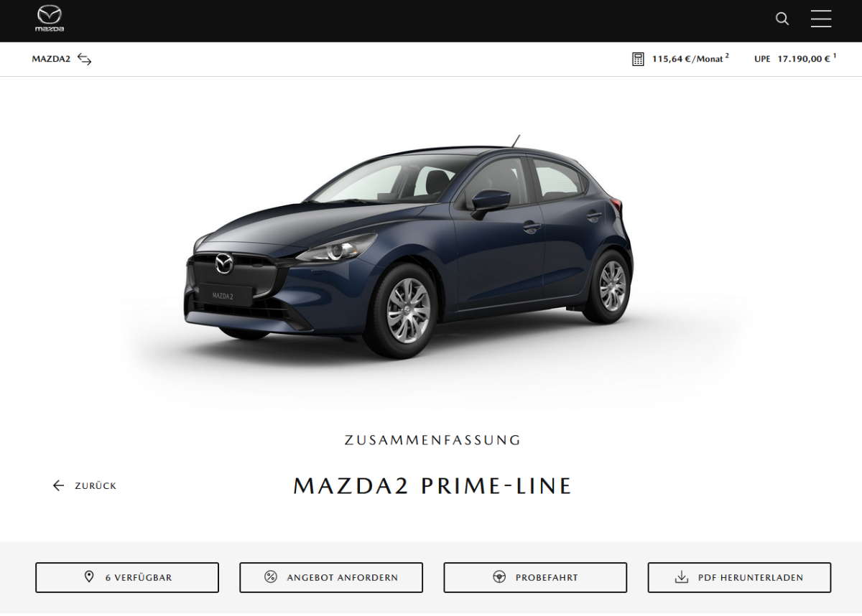Click PDF HERUNTERLADEN button

(x=739, y=577)
